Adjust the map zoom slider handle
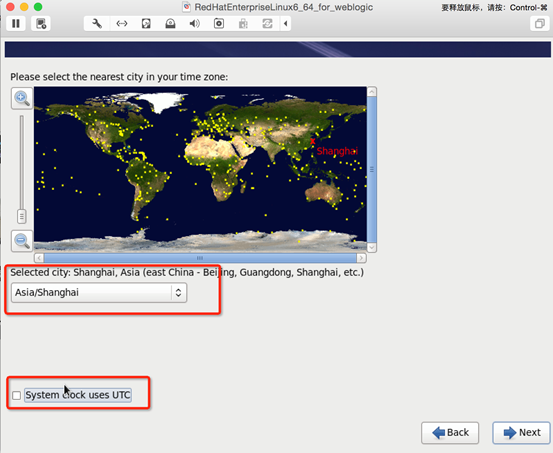 coord(22,216)
